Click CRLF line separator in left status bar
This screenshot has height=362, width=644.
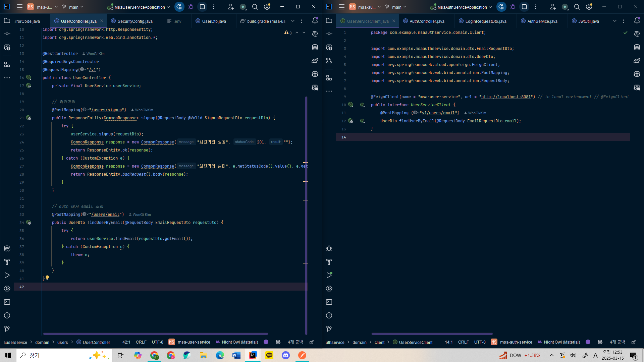pos(141,342)
